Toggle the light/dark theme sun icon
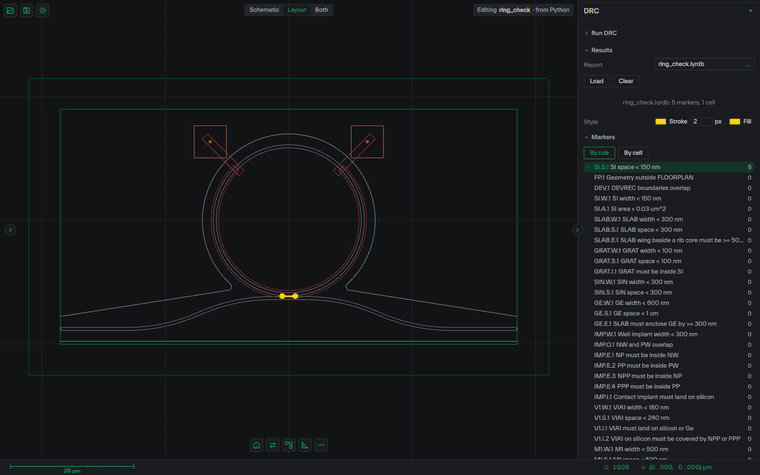Screen dimensions: 760x475 pos(43,10)
